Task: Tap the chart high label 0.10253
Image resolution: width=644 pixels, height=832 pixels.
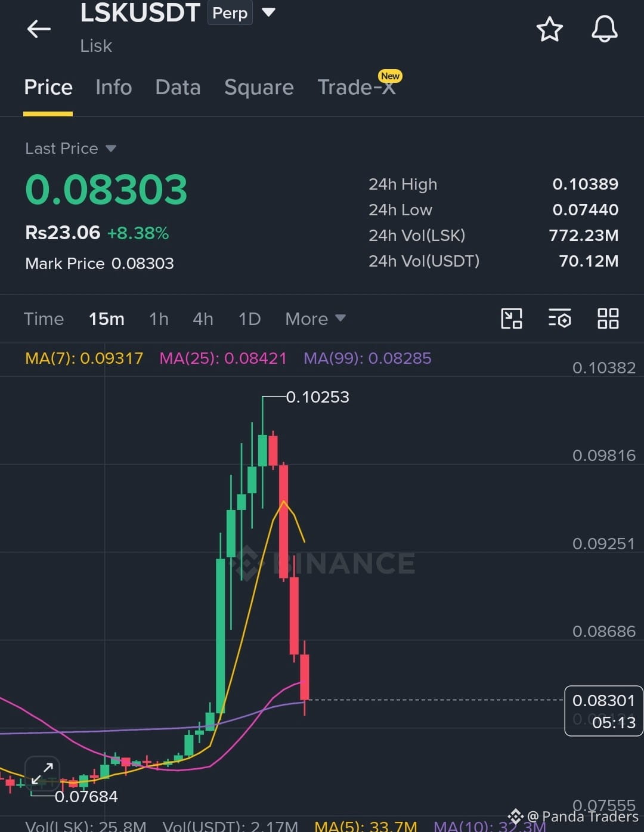Action: click(317, 397)
